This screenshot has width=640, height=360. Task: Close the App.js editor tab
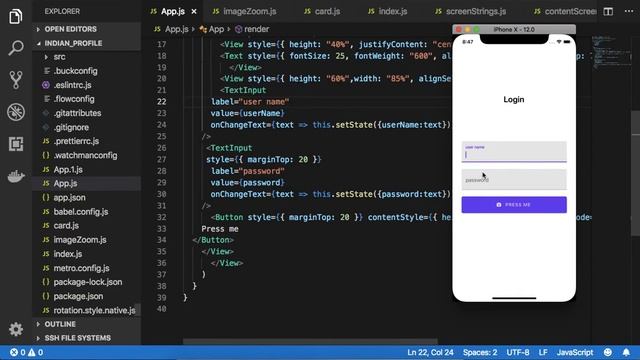[194, 11]
